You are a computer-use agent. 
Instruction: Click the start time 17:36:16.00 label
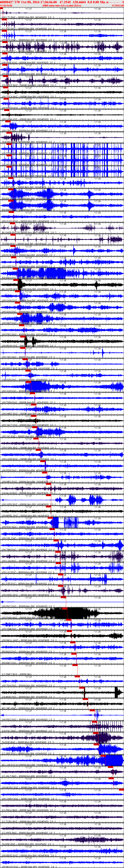[6, 6]
